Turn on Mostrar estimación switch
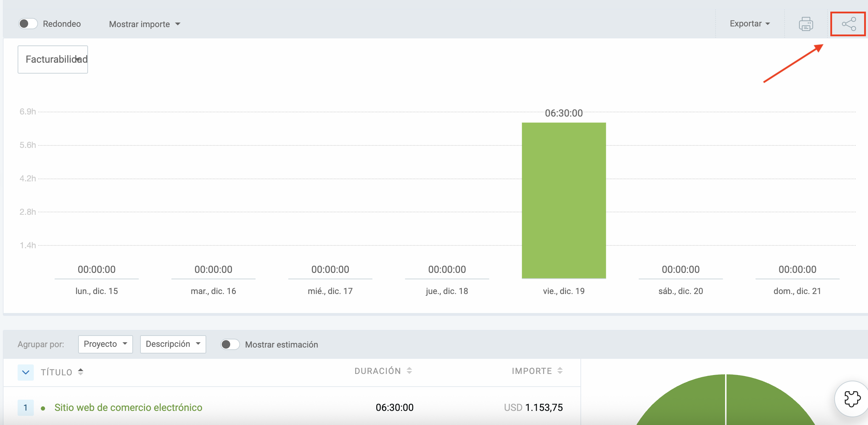 tap(230, 344)
